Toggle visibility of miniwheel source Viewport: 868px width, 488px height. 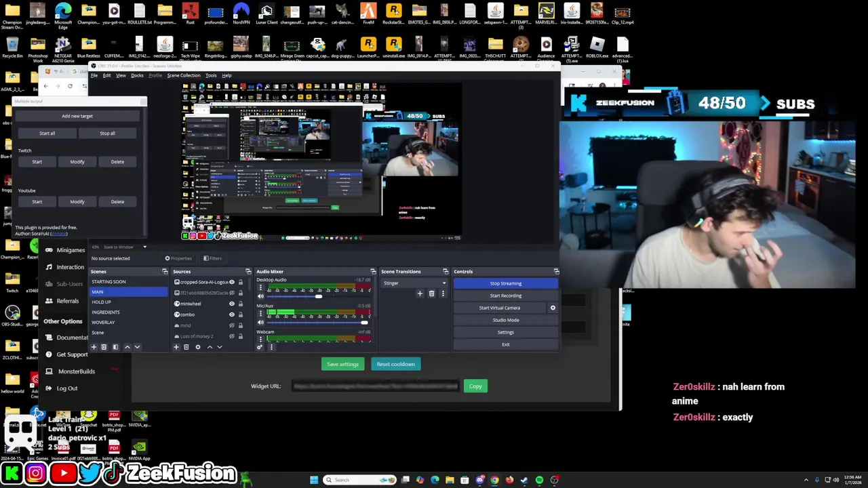pos(231,304)
